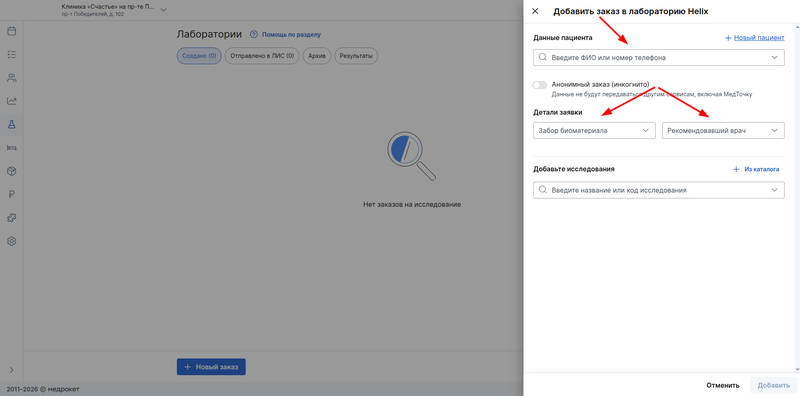
Task: Click the Новый заказ button
Action: click(x=211, y=366)
